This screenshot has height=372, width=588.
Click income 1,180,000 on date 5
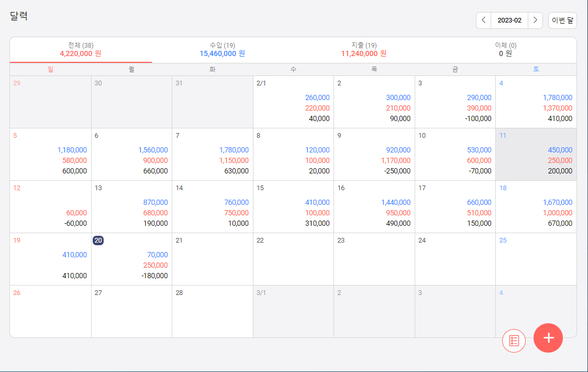[72, 150]
